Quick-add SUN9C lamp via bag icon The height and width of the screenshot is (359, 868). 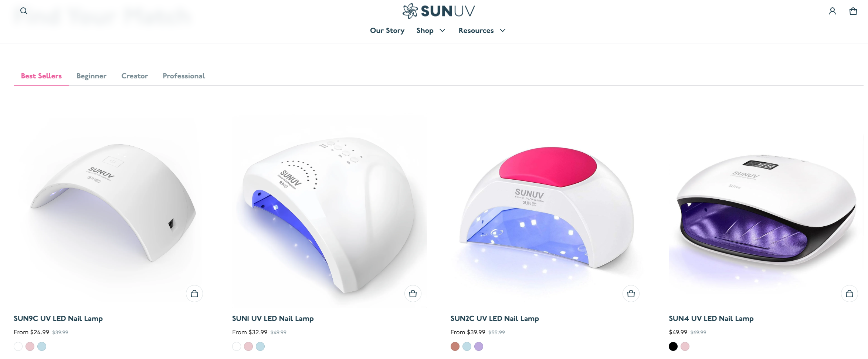194,294
